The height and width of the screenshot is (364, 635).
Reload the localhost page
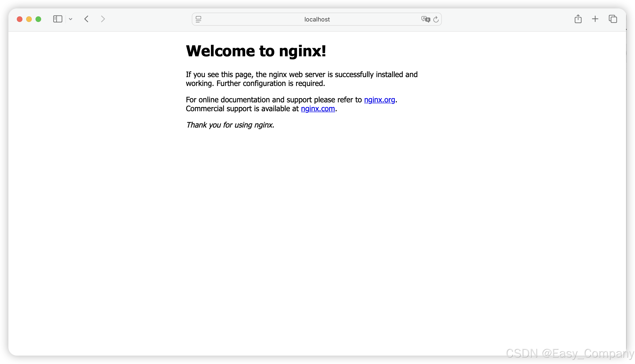pyautogui.click(x=436, y=19)
